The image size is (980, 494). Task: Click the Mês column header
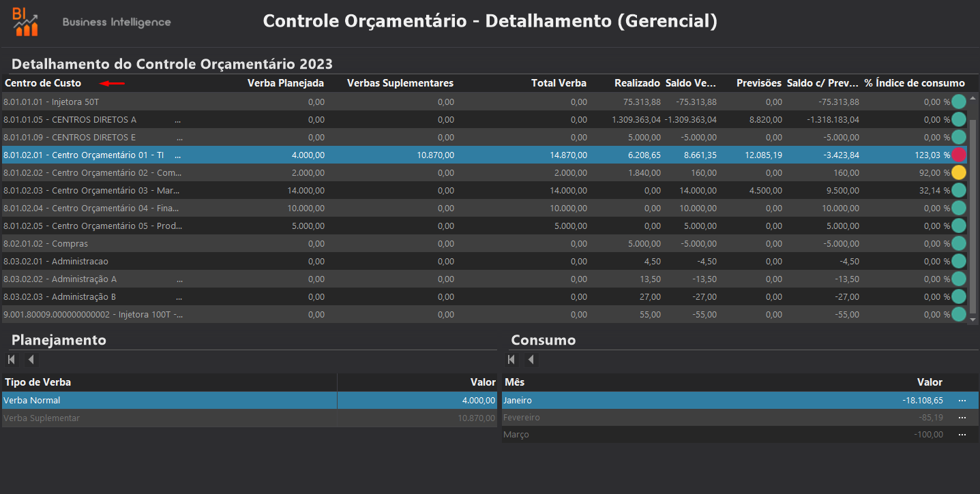pyautogui.click(x=514, y=382)
